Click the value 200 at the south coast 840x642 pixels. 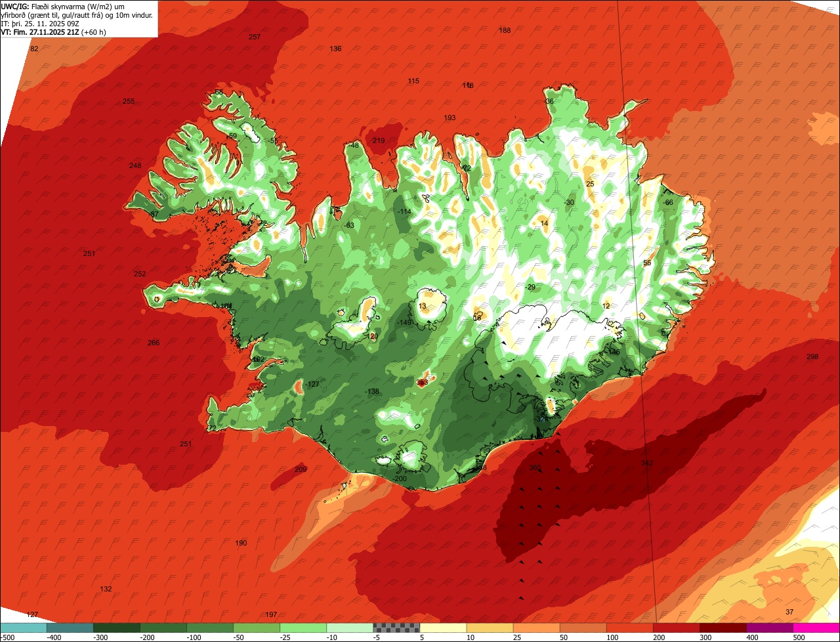[x=400, y=479]
